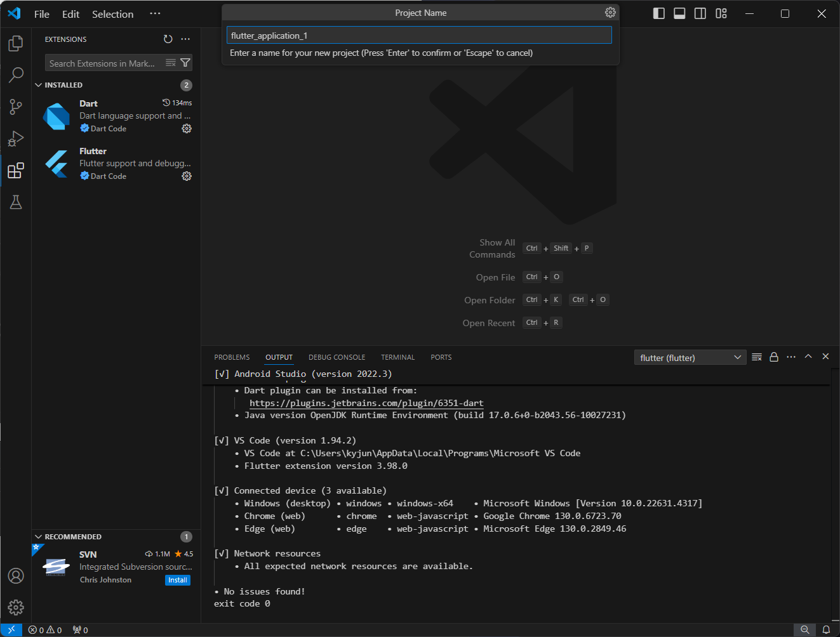Open output panel more actions
This screenshot has height=637, width=840.
(x=791, y=357)
